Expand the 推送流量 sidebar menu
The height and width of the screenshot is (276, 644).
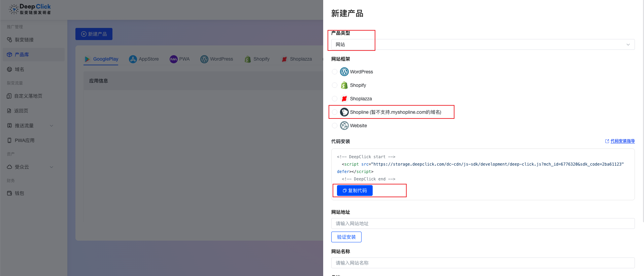pyautogui.click(x=52, y=126)
